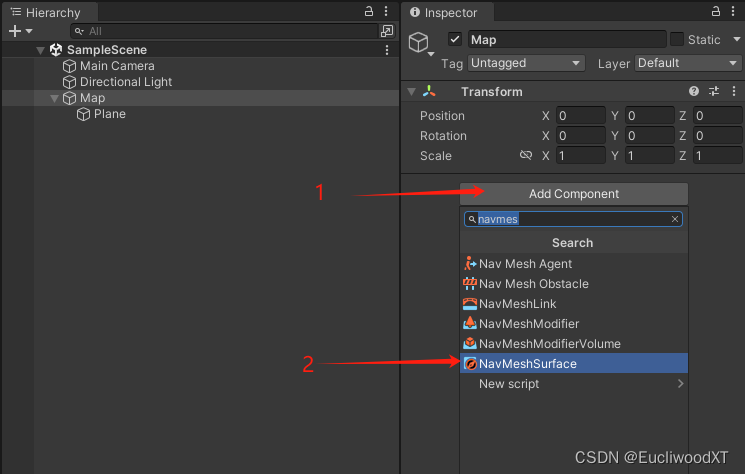
Task: Click the Scale Y field
Action: 649,156
